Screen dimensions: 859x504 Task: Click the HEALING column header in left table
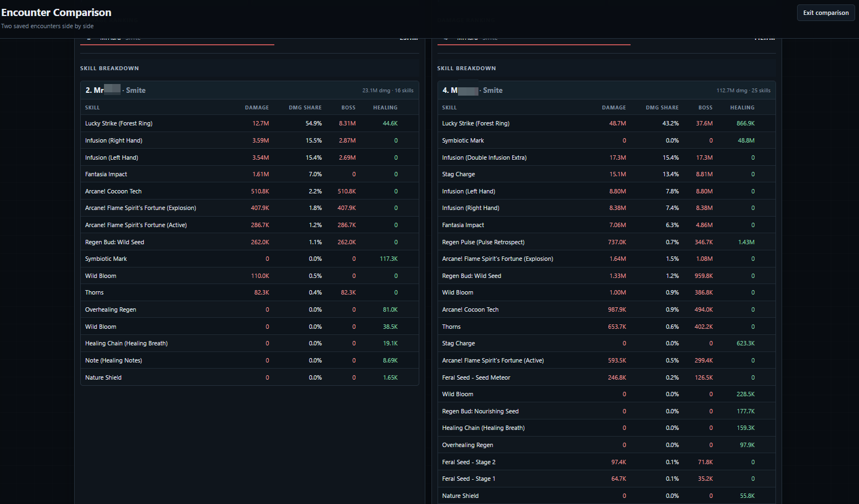(385, 108)
